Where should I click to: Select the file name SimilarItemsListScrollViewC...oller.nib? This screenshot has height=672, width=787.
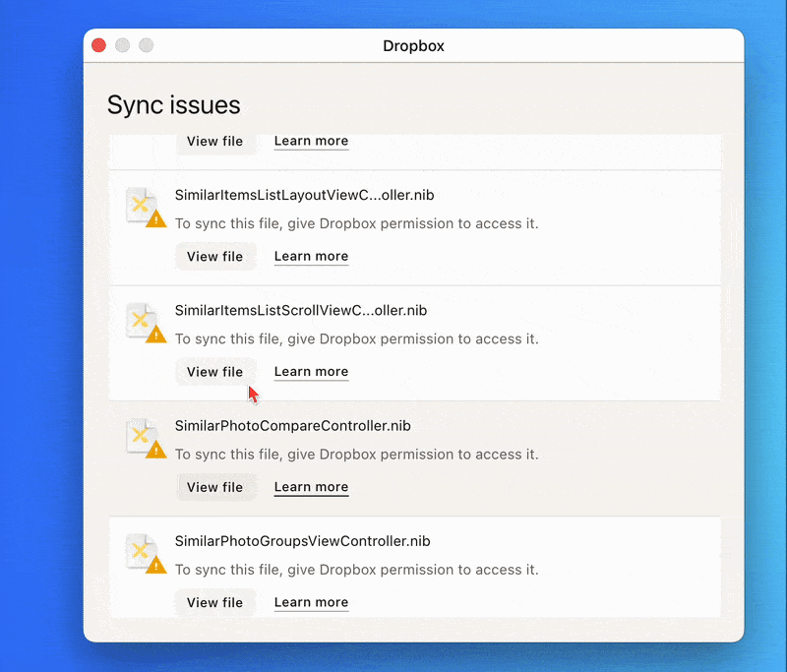pyautogui.click(x=301, y=311)
